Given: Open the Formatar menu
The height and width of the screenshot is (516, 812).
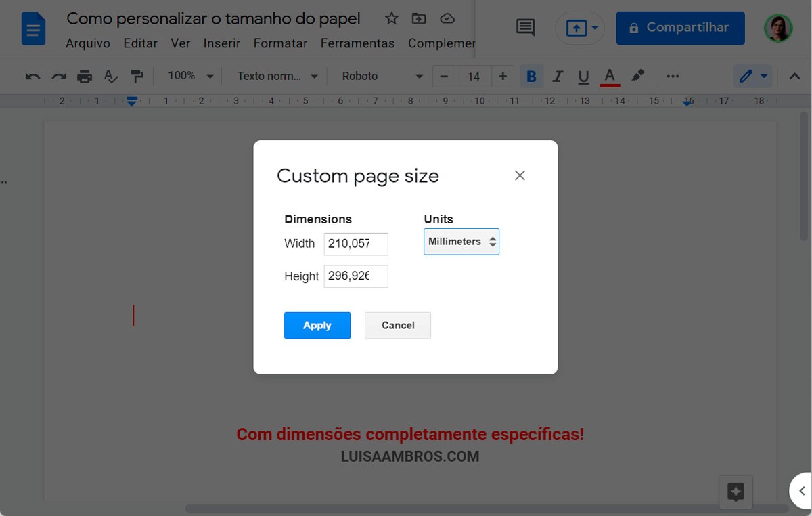Looking at the screenshot, I should point(280,43).
